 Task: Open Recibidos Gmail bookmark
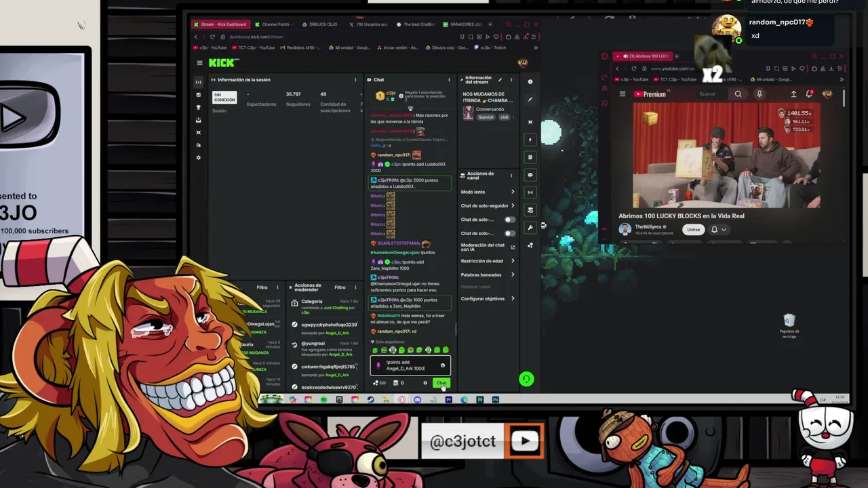[302, 47]
